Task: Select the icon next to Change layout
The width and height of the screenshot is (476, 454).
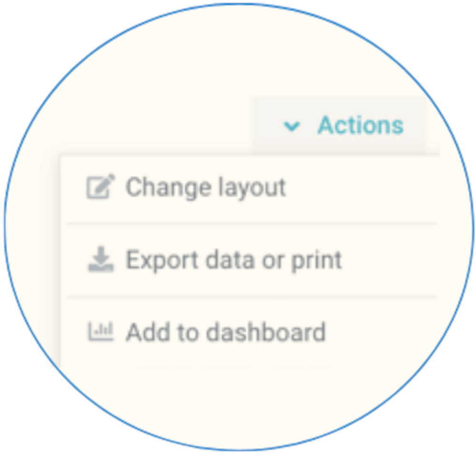Action: pyautogui.click(x=100, y=187)
